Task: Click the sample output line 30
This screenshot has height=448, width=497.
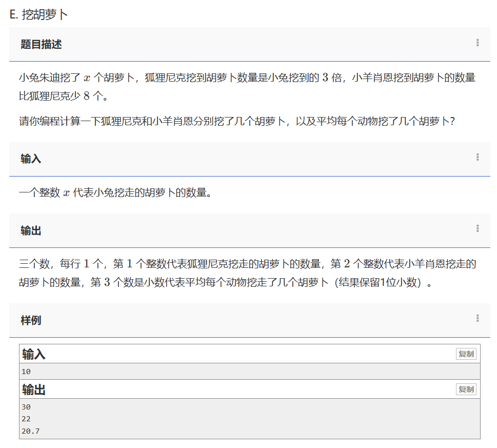Action: click(x=26, y=407)
